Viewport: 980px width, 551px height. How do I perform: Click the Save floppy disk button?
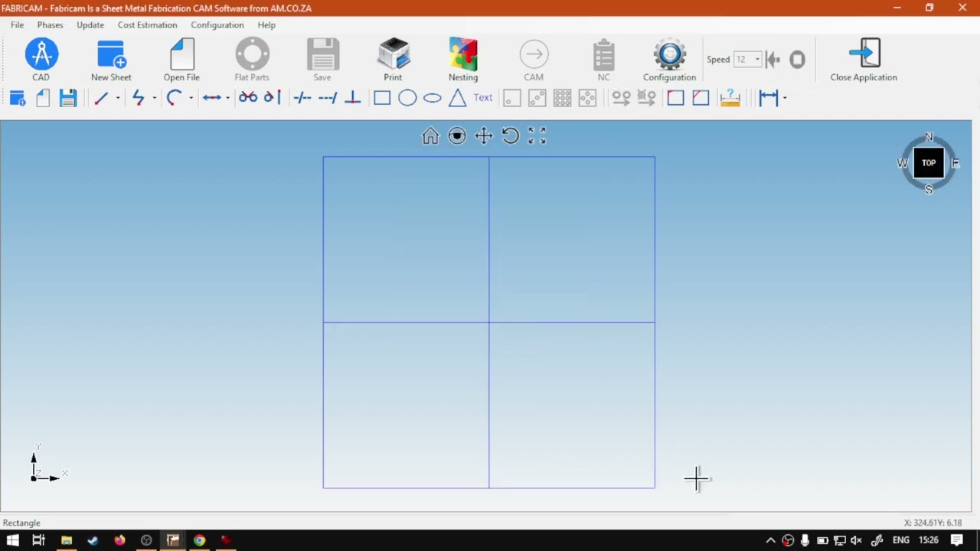tap(322, 54)
